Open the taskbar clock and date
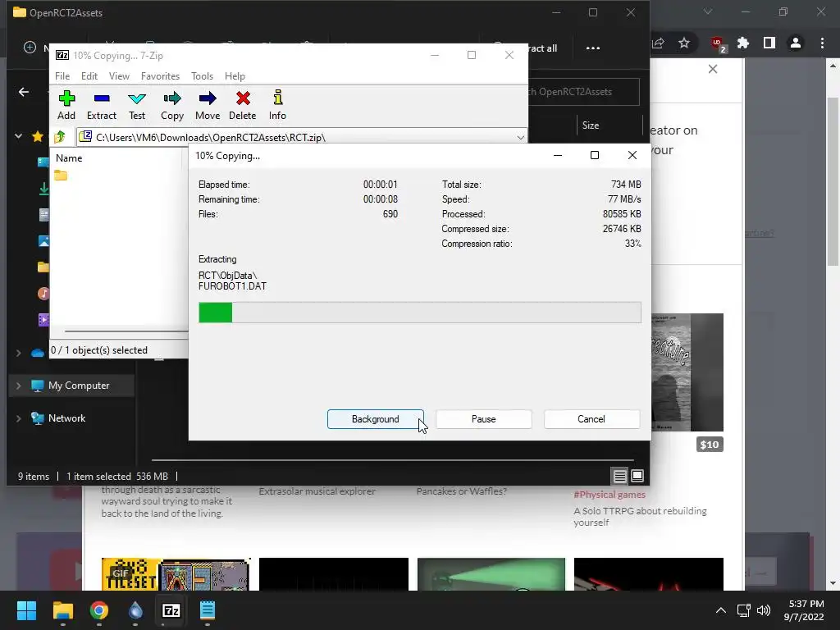Viewport: 840px width, 630px height. (x=804, y=610)
